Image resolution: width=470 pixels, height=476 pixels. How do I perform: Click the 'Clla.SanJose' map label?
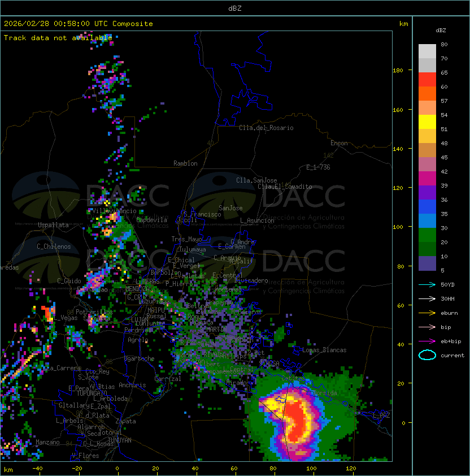click(256, 180)
